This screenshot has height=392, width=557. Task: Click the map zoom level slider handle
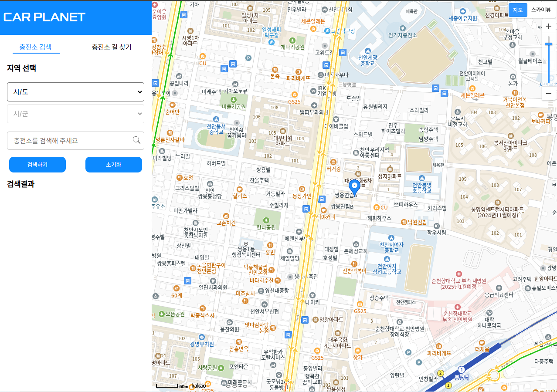(549, 44)
